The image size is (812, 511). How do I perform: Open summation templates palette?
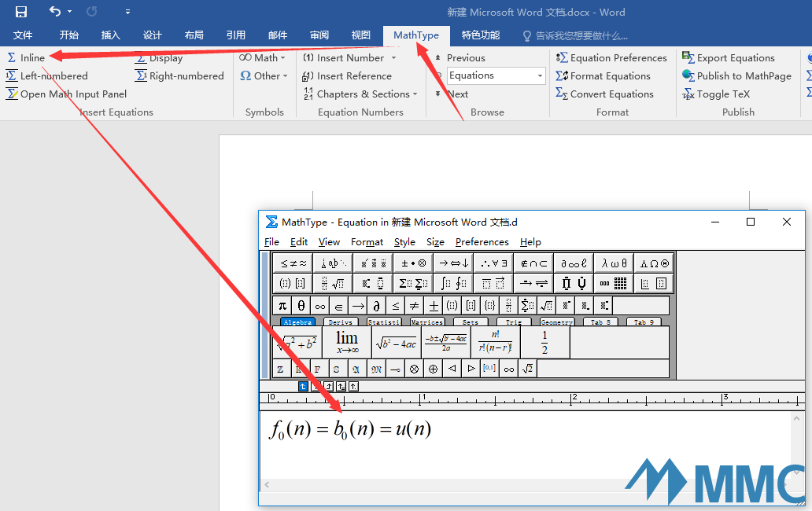click(x=414, y=284)
